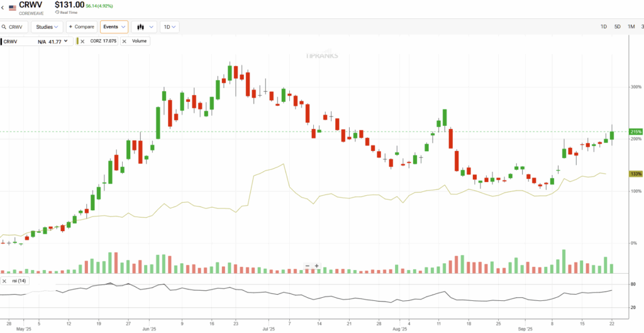This screenshot has width=644, height=333.
Task: Open the Events dropdown
Action: point(114,26)
